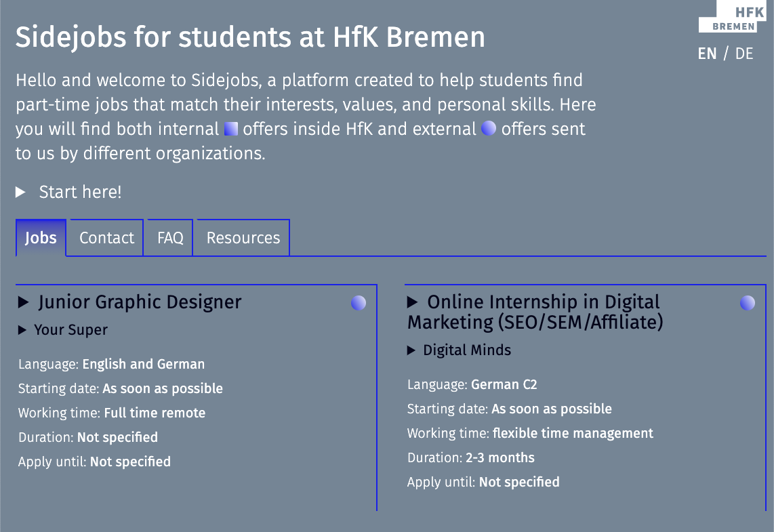This screenshot has width=774, height=532.
Task: Expand the Digital Minds company details
Action: (x=411, y=350)
